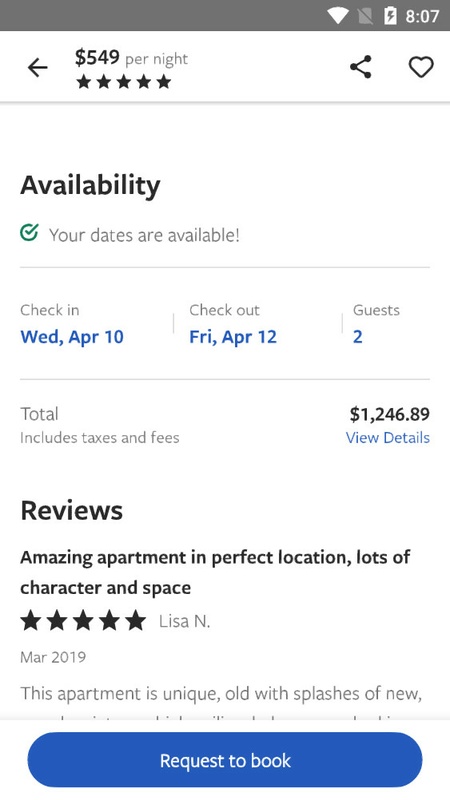This screenshot has width=450, height=800.
Task: Open View Details price breakdown
Action: click(x=388, y=438)
